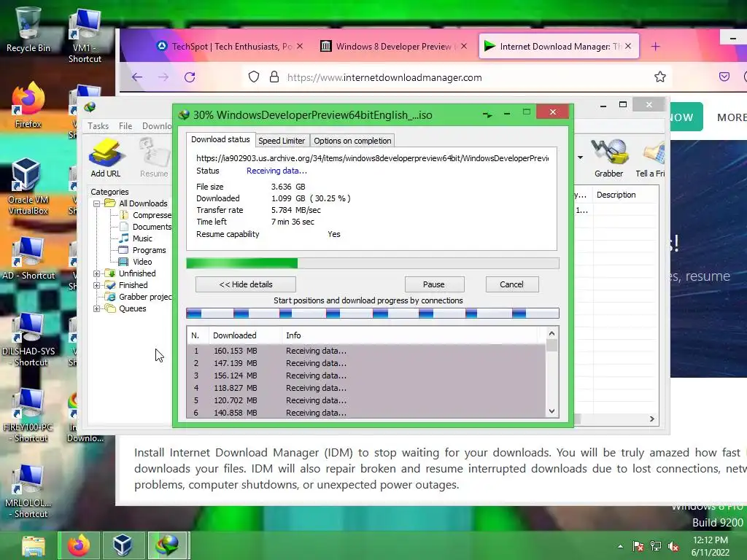Screen dimensions: 747x560
Task: Switch to VirtualBox in the taskbar
Action: 123,545
